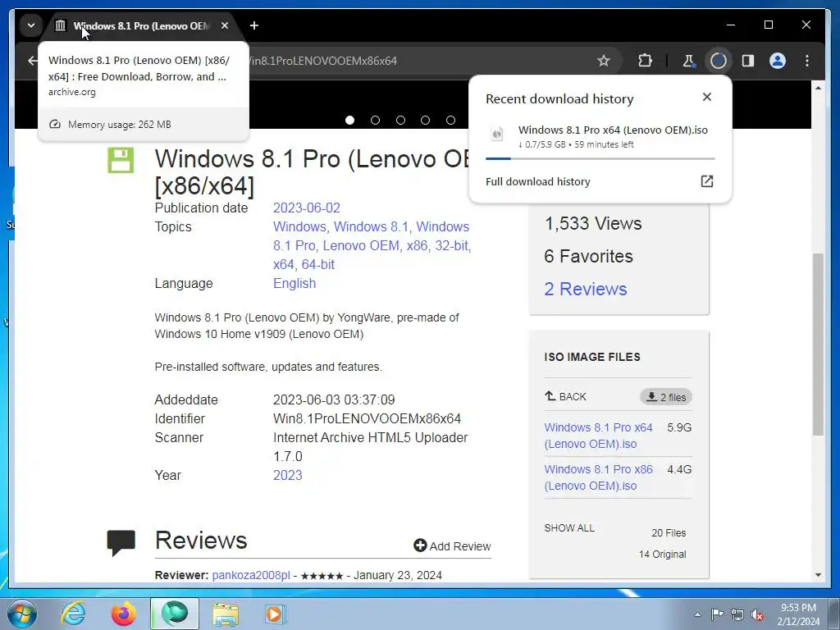Open the muted volume tray icon

757,614
